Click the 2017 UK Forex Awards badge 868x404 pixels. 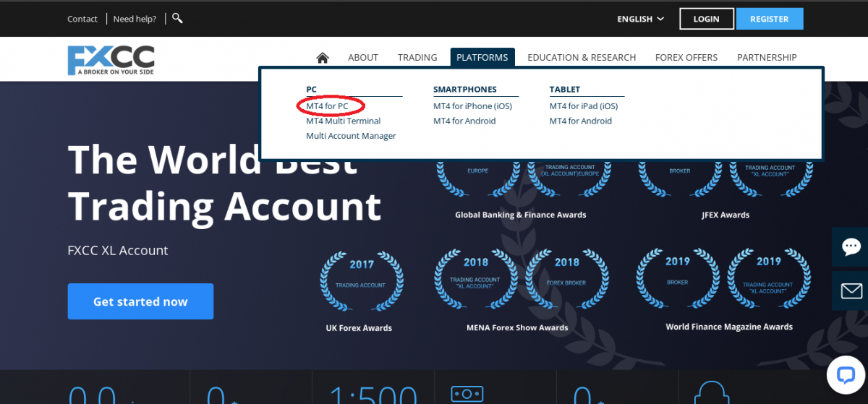362,281
